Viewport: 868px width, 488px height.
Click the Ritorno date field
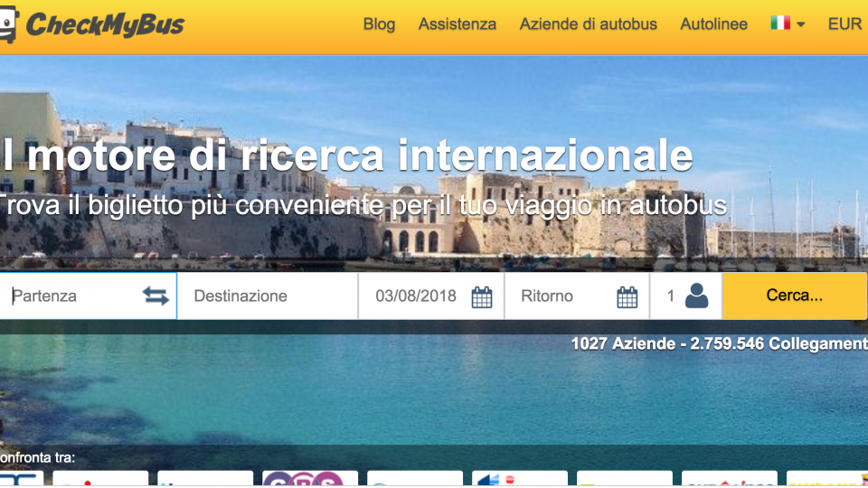[561, 296]
